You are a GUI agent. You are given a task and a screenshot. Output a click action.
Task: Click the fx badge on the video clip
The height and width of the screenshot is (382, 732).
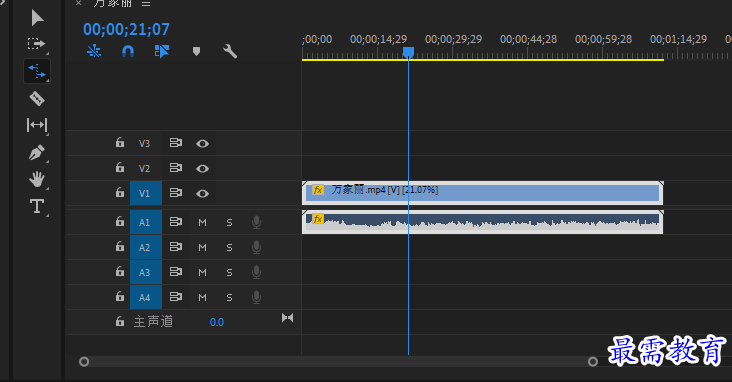[x=318, y=190]
